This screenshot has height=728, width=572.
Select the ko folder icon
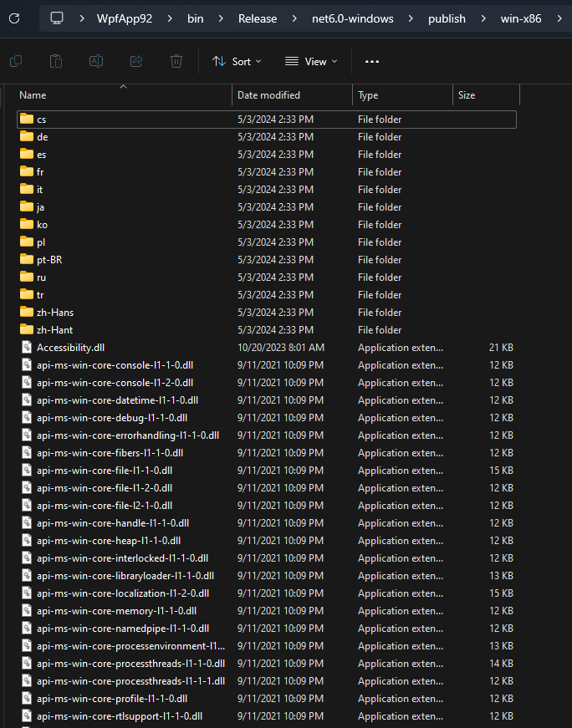pyautogui.click(x=27, y=224)
